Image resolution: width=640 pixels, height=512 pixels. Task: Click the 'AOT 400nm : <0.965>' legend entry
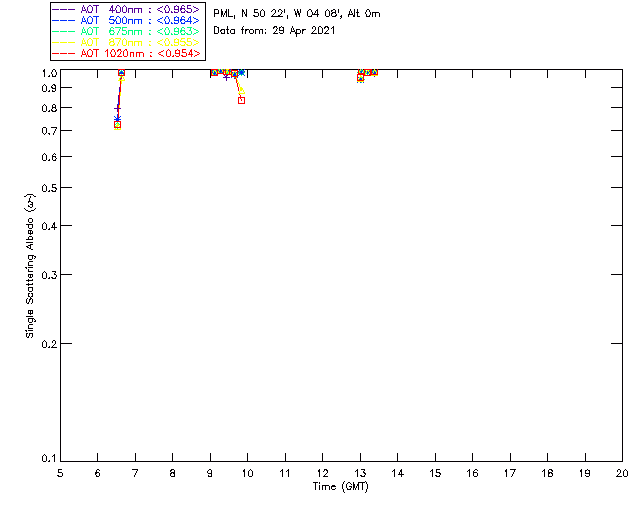point(127,9)
